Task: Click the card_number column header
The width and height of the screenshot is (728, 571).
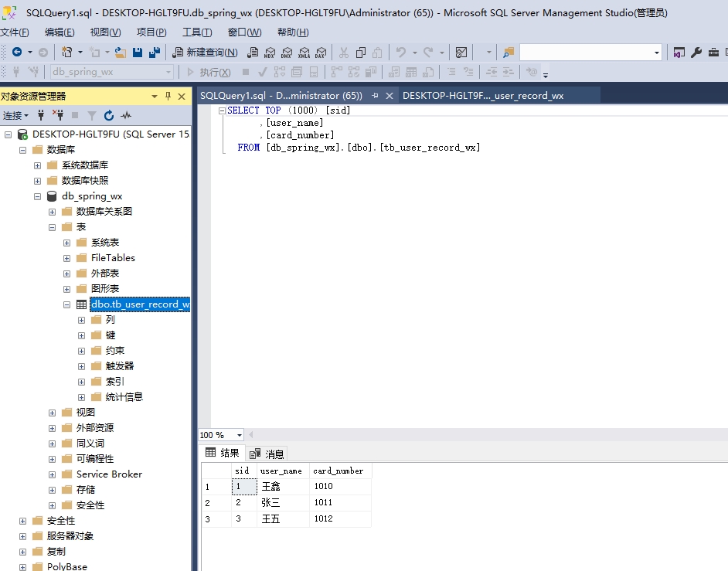Action: tap(340, 471)
